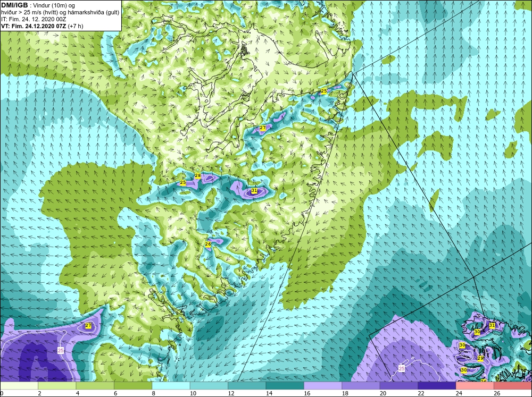Click the pale 0–2 m/s legend swatch
532x397 pixels.
tap(19, 386)
